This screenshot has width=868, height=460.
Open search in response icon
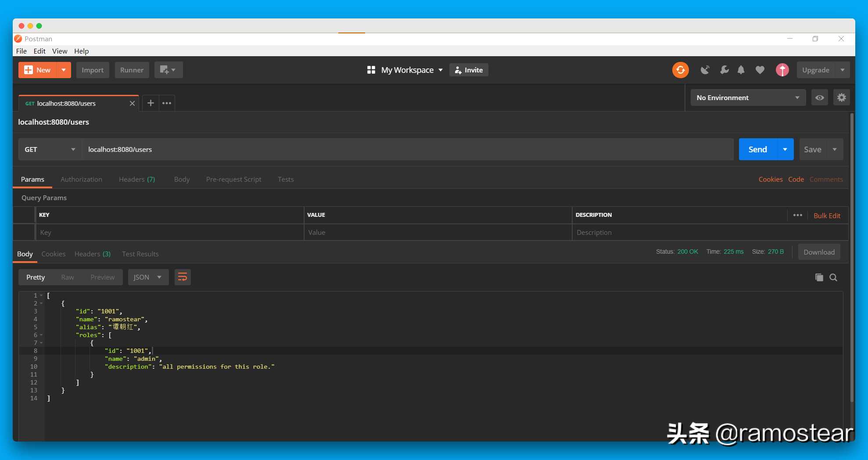833,277
